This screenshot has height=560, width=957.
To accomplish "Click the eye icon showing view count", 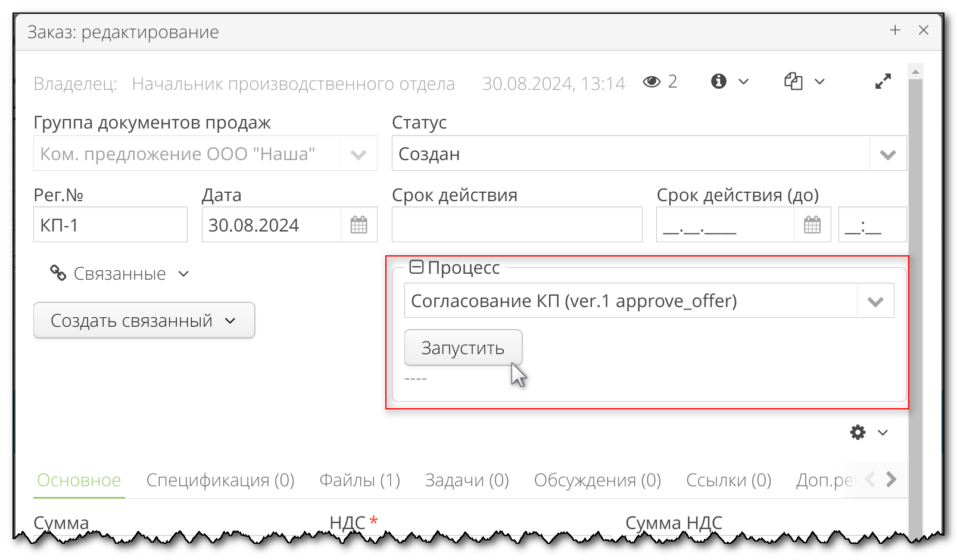I will pyautogui.click(x=653, y=82).
